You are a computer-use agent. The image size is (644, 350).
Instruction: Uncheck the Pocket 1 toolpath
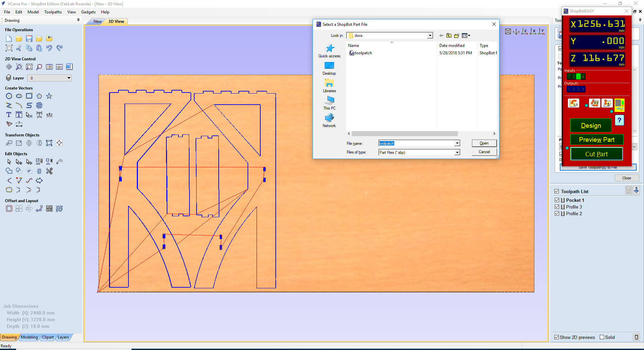[x=556, y=200]
